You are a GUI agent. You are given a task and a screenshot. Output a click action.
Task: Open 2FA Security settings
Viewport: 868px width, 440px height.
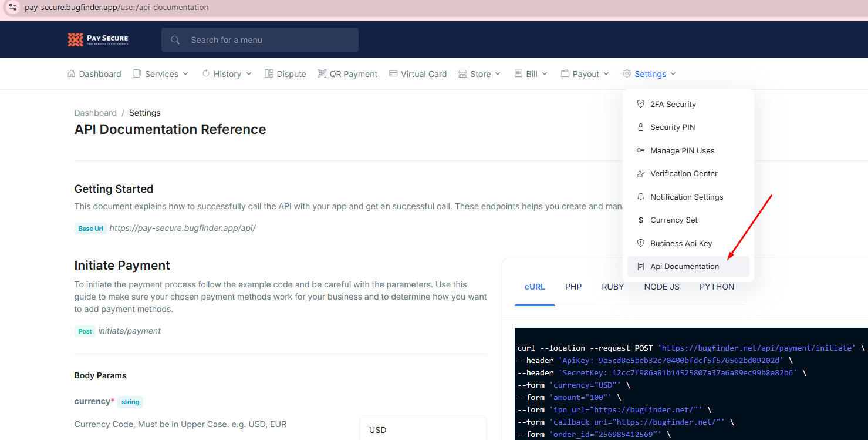(688, 104)
